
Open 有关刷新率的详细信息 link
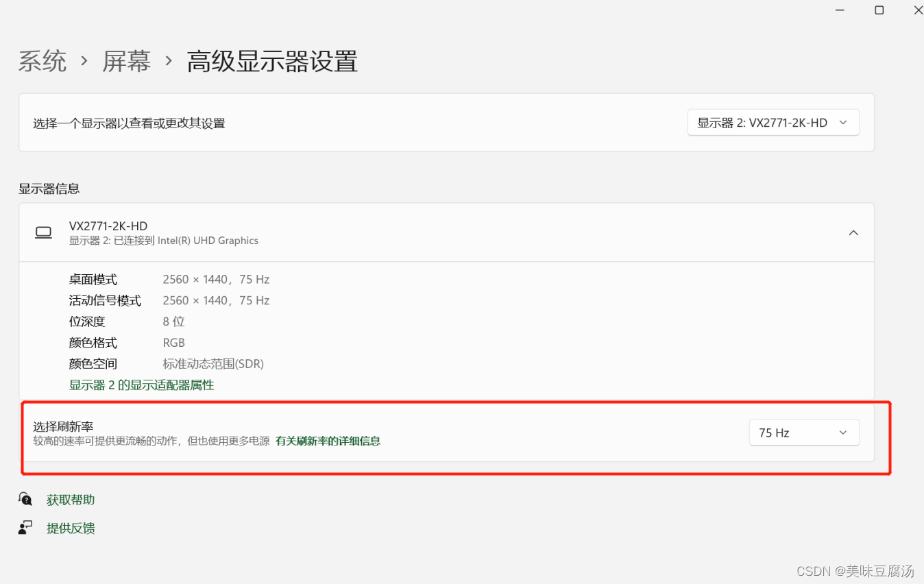click(328, 441)
